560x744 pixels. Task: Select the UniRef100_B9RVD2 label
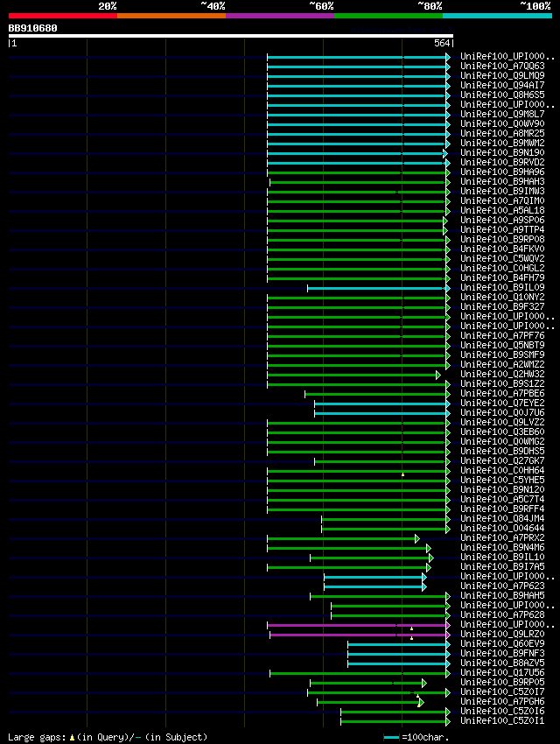pyautogui.click(x=502, y=162)
